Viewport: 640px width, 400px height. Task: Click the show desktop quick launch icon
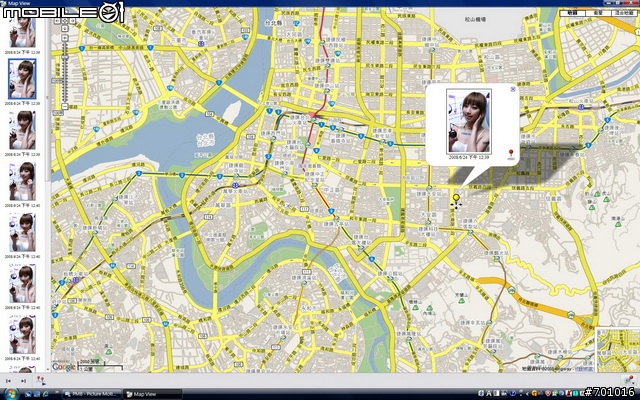pyautogui.click(x=29, y=394)
